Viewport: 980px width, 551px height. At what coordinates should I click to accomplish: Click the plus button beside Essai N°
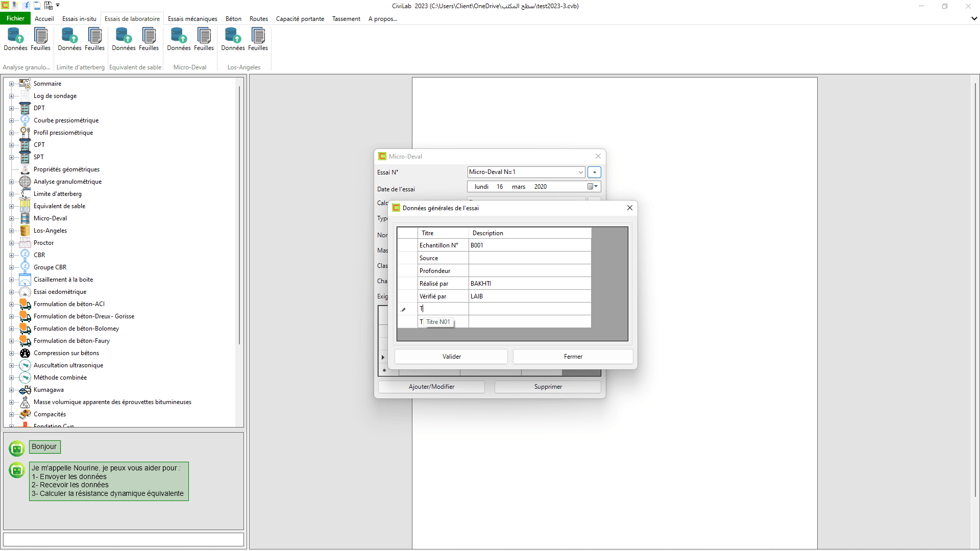pos(594,172)
